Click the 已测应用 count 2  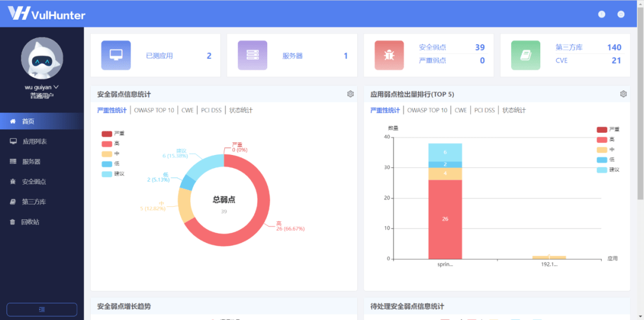pos(209,56)
